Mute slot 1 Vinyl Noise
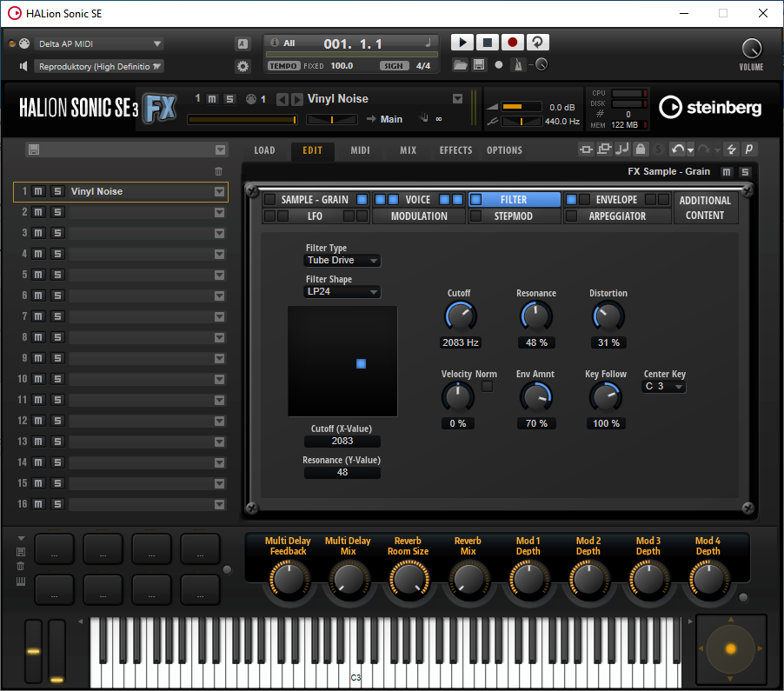Image resolution: width=784 pixels, height=691 pixels. [38, 191]
